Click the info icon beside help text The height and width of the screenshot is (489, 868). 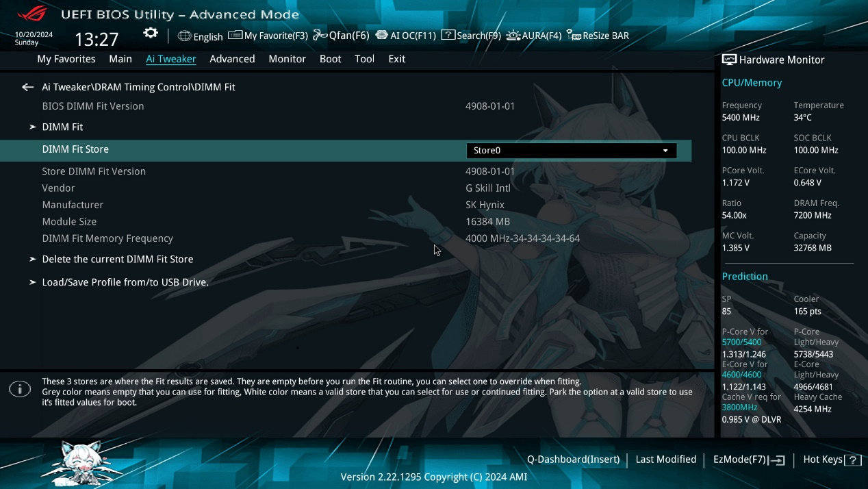(20, 389)
